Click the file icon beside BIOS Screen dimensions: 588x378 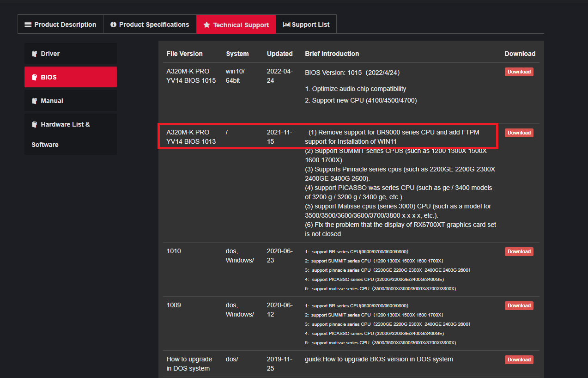pos(35,77)
